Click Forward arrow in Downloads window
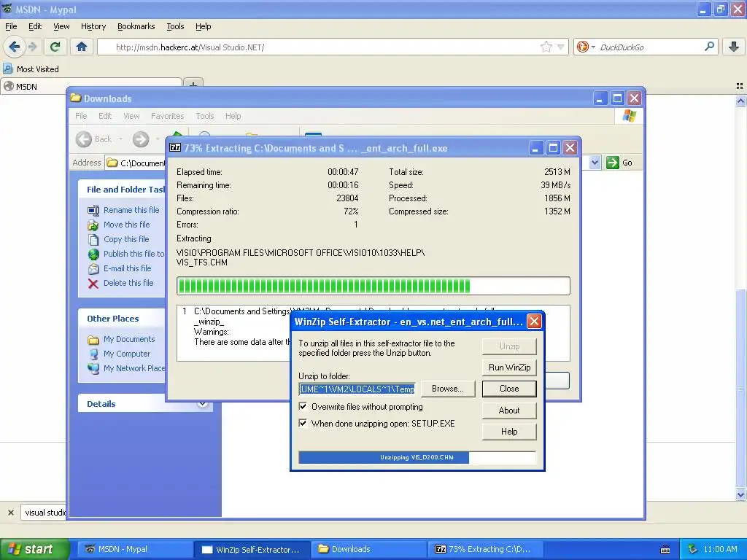Screen dimensions: 747x560 pyautogui.click(x=141, y=139)
